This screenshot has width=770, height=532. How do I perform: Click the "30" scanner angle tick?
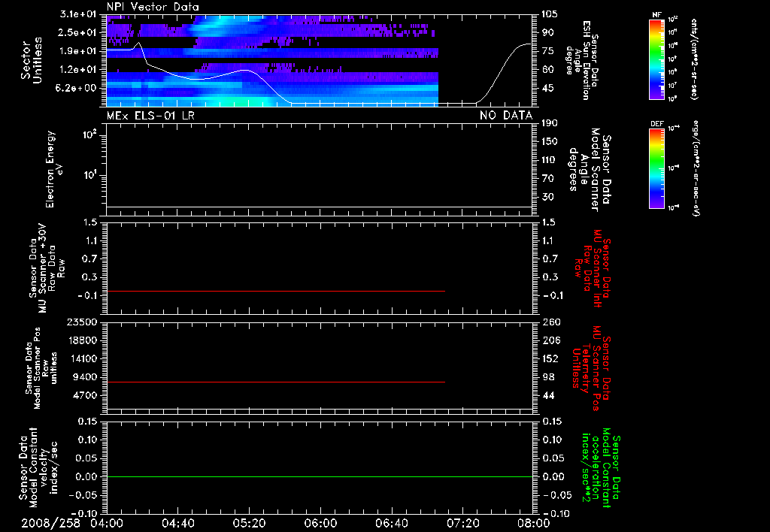(x=547, y=197)
